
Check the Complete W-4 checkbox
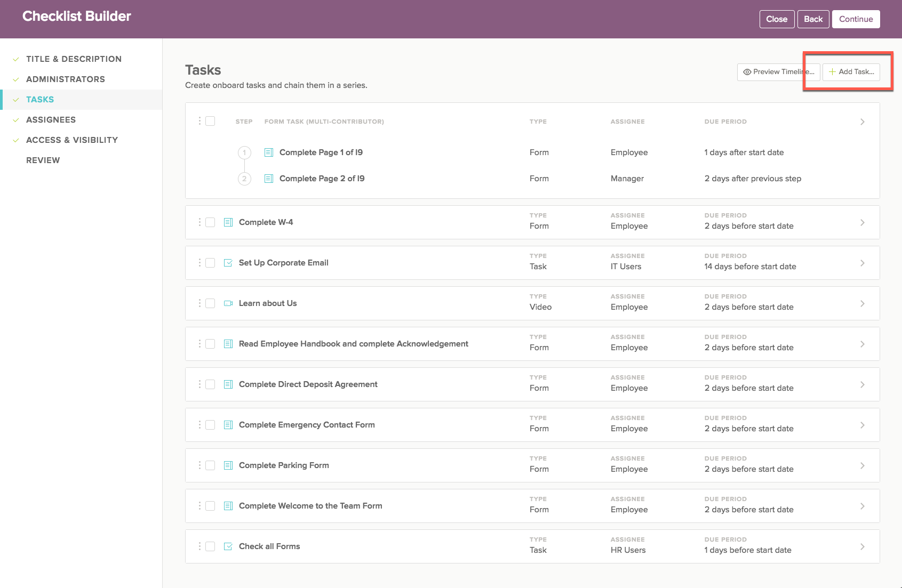click(210, 222)
